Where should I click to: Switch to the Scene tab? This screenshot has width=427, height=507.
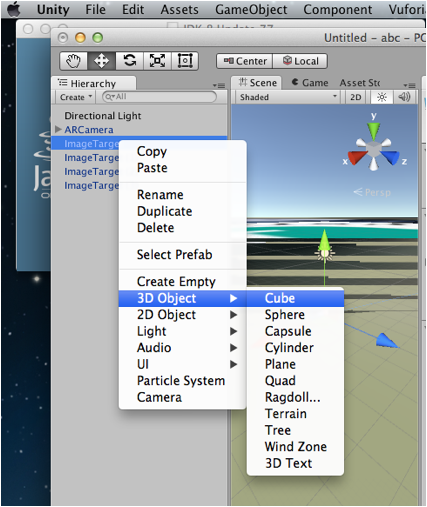[x=257, y=83]
